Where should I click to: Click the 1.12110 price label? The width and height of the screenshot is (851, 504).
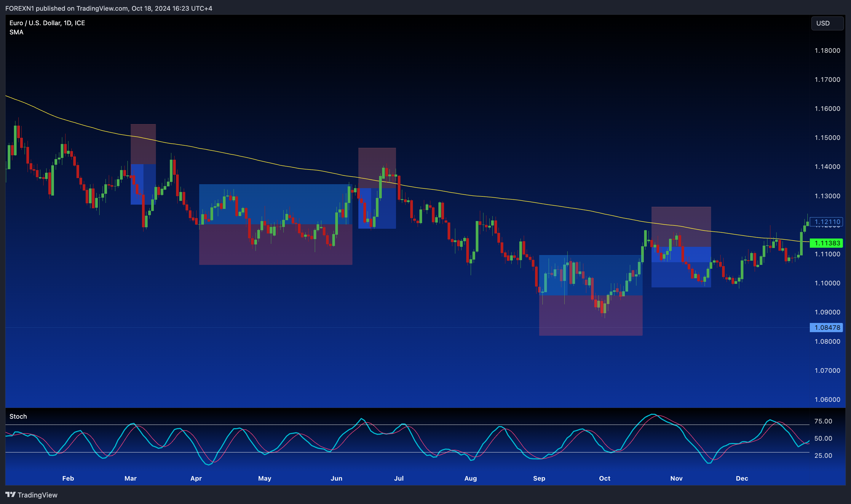pyautogui.click(x=826, y=222)
